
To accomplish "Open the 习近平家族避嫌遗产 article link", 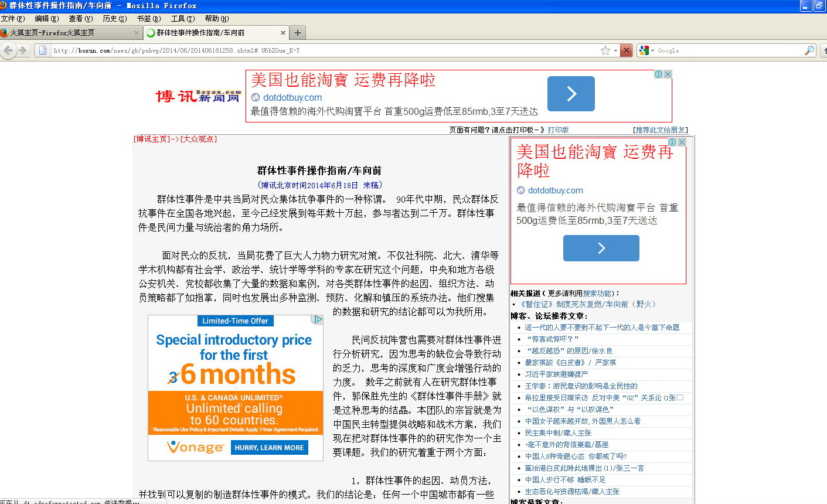I will coord(556,374).
